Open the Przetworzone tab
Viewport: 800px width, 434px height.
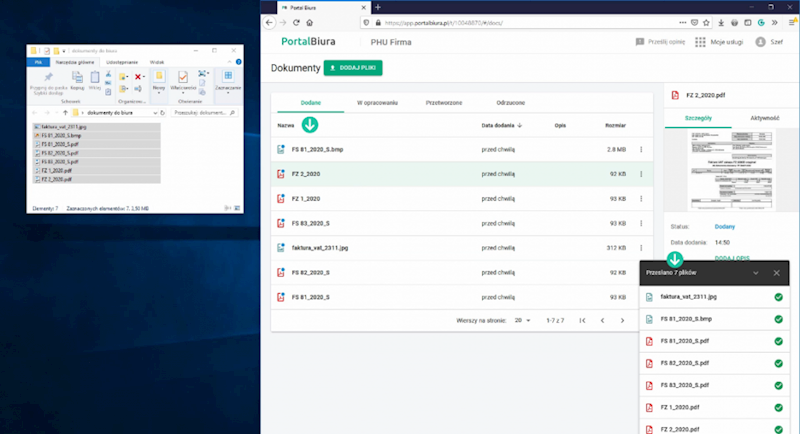(444, 103)
